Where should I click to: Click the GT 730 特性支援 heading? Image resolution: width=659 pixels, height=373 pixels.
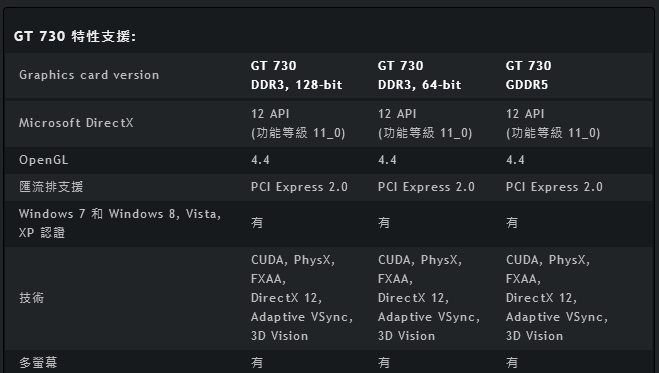75,36
